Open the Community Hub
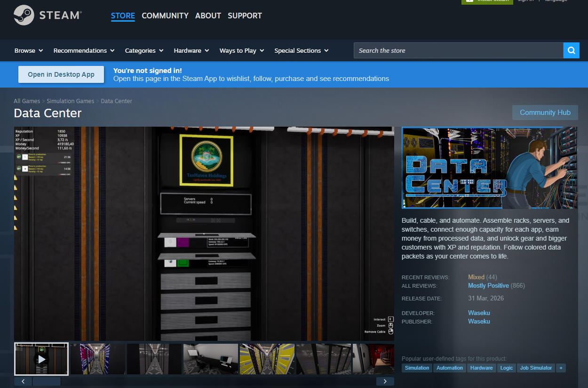 (x=545, y=113)
